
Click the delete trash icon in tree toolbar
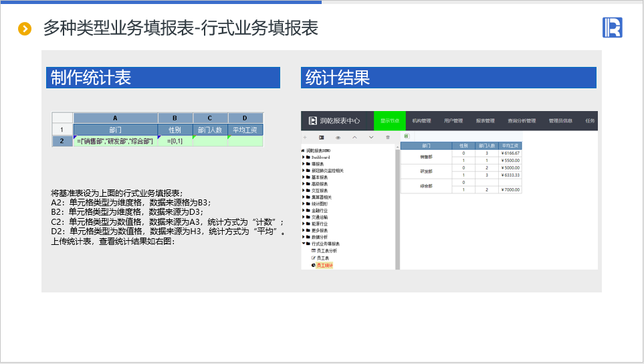click(x=388, y=137)
